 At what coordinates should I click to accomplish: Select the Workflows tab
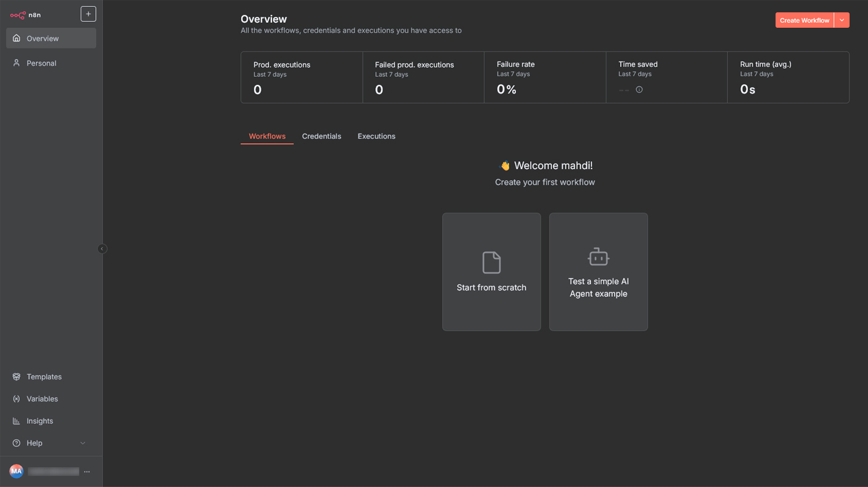click(267, 136)
